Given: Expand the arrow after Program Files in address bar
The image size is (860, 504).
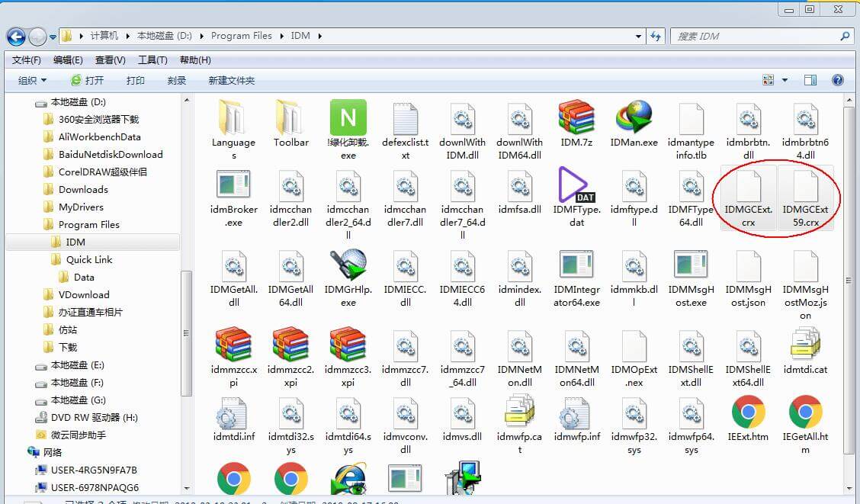Looking at the screenshot, I should tap(281, 36).
